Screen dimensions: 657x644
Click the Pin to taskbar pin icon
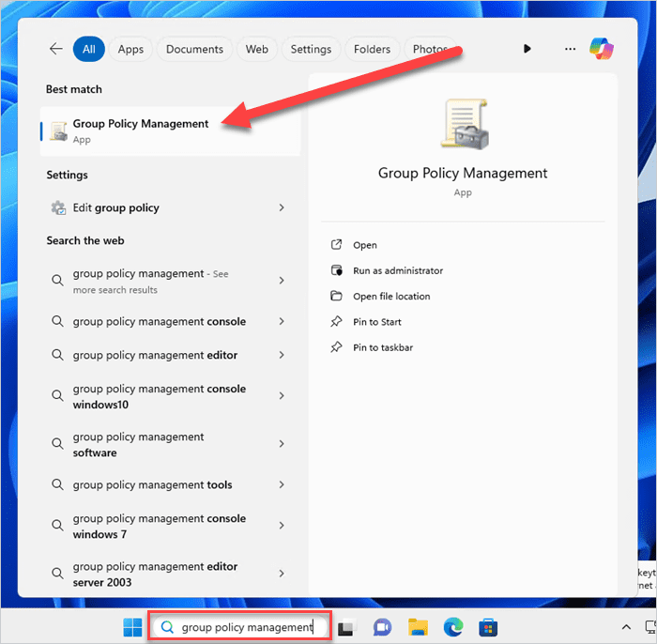coord(336,347)
